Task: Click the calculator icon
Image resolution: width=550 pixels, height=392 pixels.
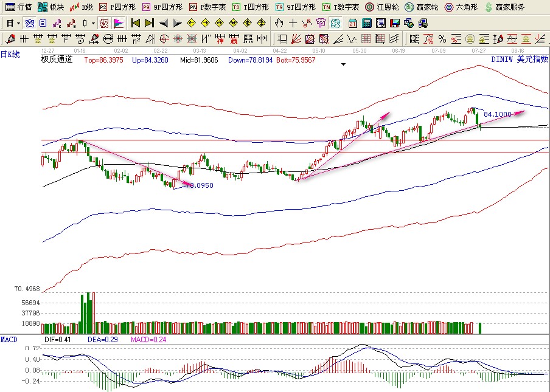Action: [366, 24]
